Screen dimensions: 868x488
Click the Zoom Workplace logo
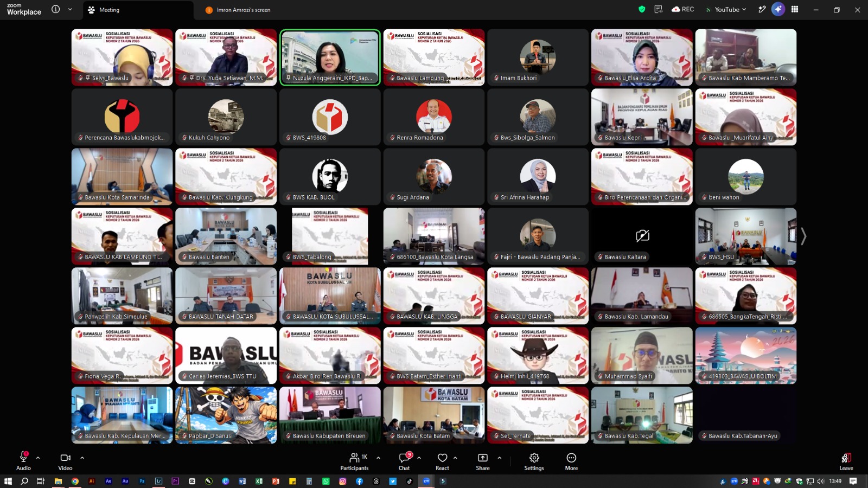[24, 9]
